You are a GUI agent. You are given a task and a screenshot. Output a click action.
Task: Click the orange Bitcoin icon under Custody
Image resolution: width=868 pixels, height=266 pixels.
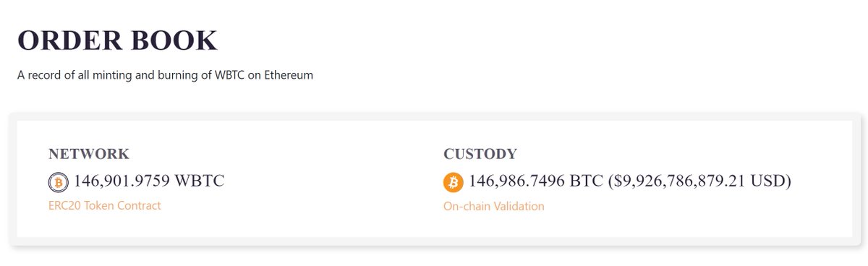point(453,182)
